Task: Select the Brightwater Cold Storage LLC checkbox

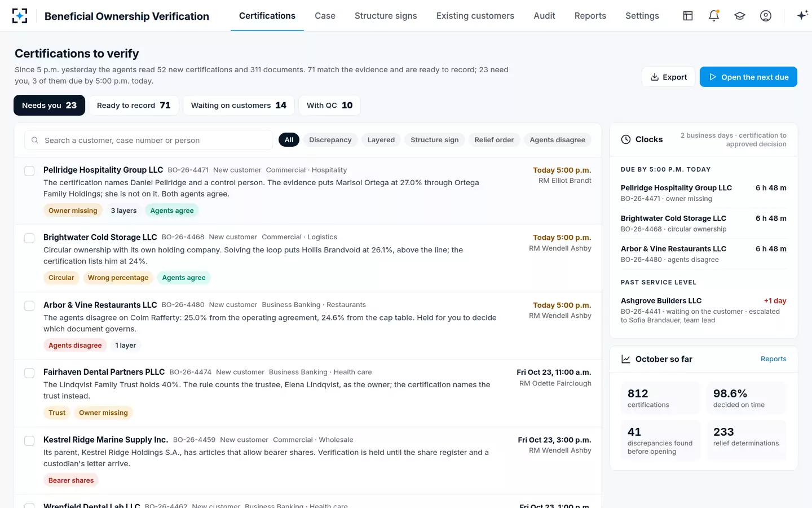Action: coord(29,238)
